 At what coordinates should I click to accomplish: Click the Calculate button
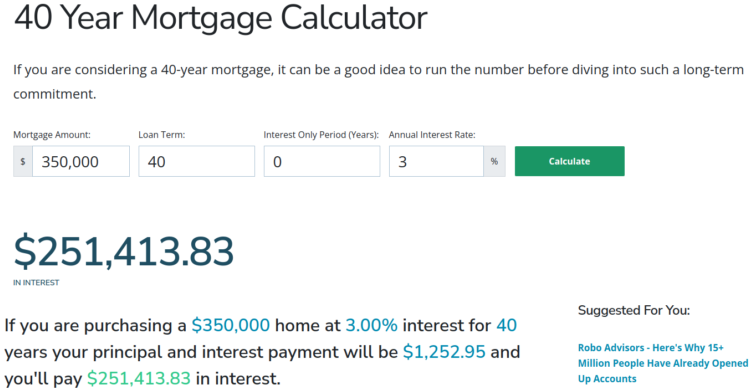pyautogui.click(x=569, y=161)
